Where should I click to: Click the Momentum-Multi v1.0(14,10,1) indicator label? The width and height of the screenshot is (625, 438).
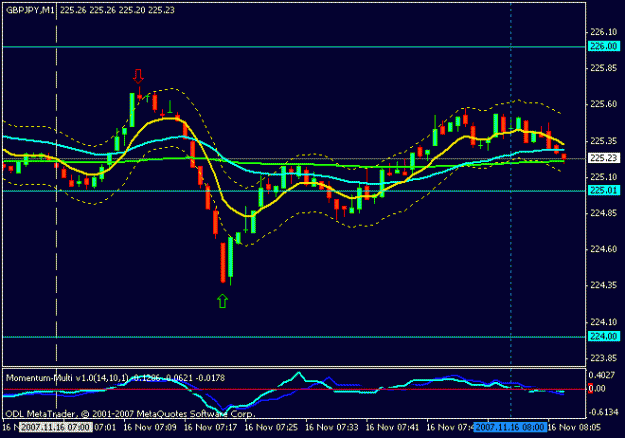pos(67,377)
